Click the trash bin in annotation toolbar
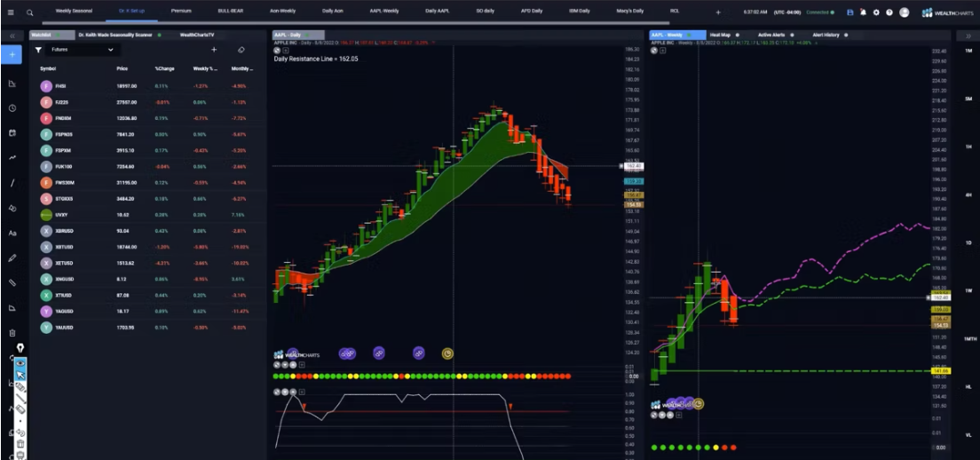980x460 pixels. [20, 444]
